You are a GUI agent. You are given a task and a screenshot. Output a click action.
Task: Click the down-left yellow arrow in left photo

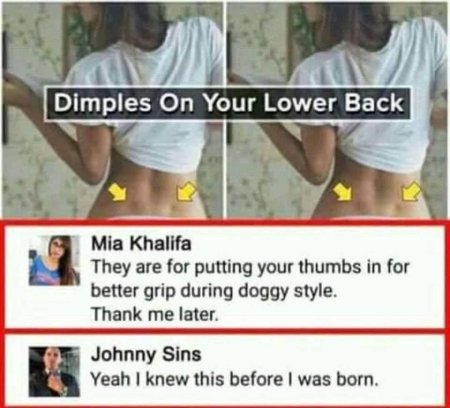pos(186,192)
